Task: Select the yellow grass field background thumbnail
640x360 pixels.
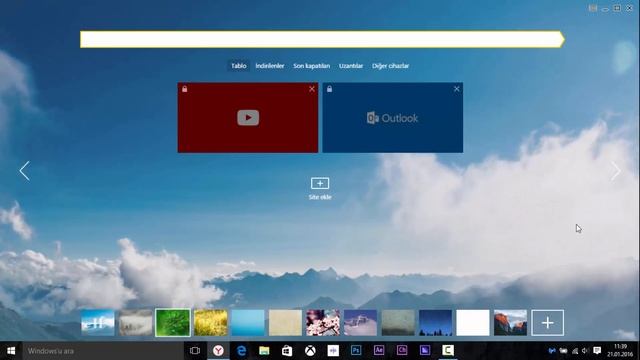Action: [x=210, y=322]
